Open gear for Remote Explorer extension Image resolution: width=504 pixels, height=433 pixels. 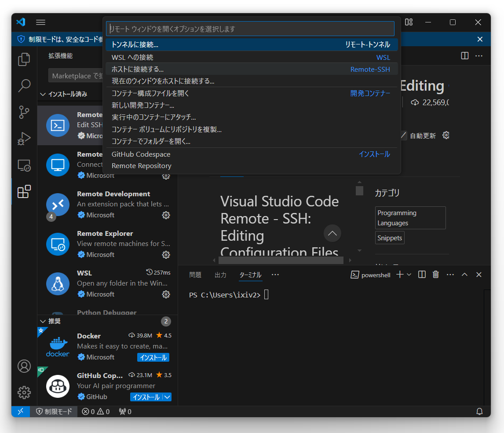166,255
